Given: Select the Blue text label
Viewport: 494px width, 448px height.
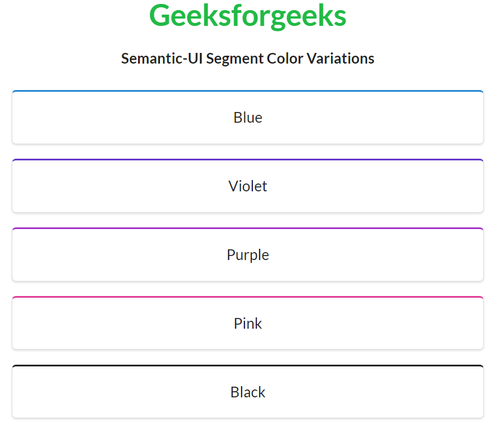Looking at the screenshot, I should pos(248,118).
